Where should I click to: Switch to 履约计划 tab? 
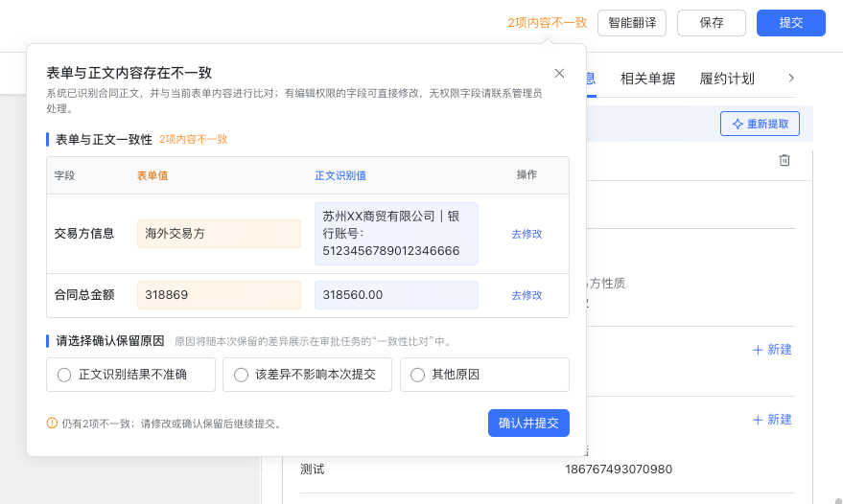pyautogui.click(x=727, y=79)
